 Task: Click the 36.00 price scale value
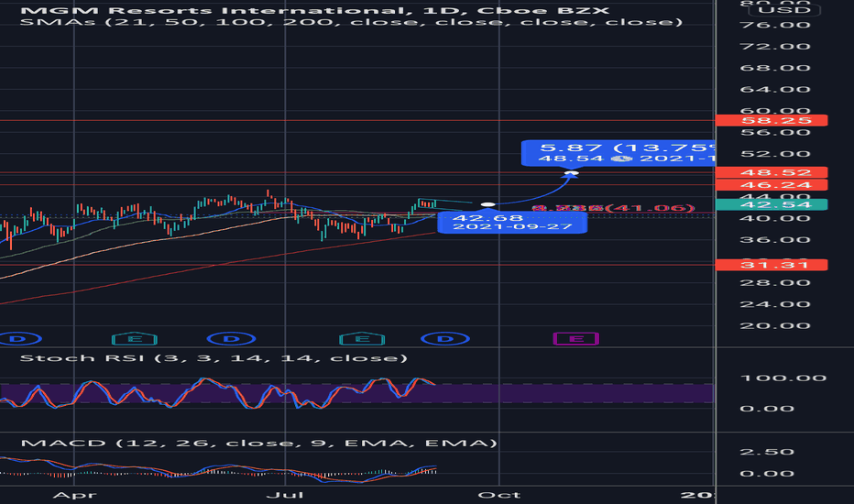[x=775, y=240]
